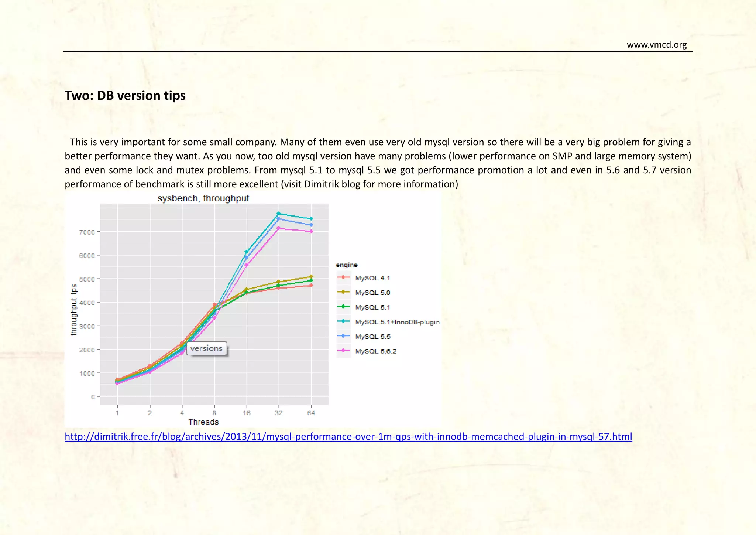This screenshot has width=756, height=535.
Task: Click the Two: DB version tips heading
Action: 125,96
